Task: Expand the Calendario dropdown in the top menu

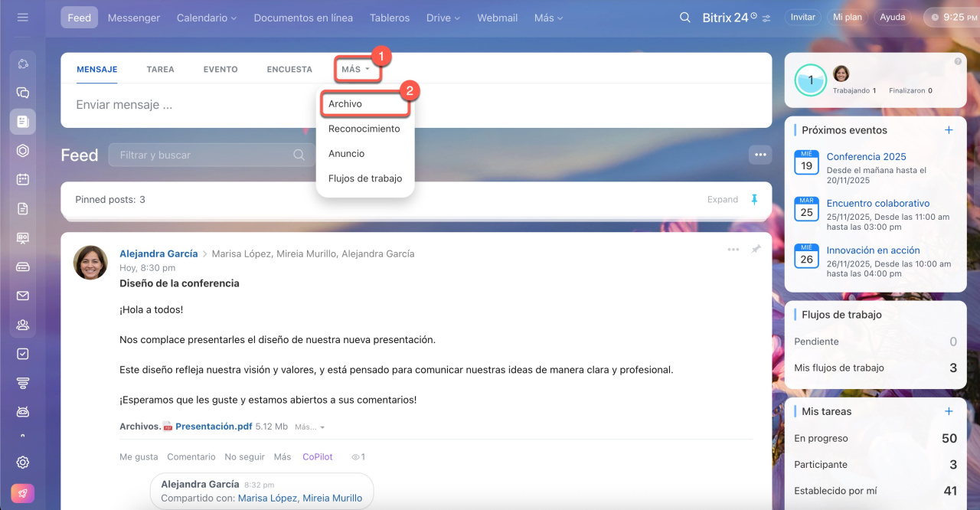Action: (x=207, y=18)
